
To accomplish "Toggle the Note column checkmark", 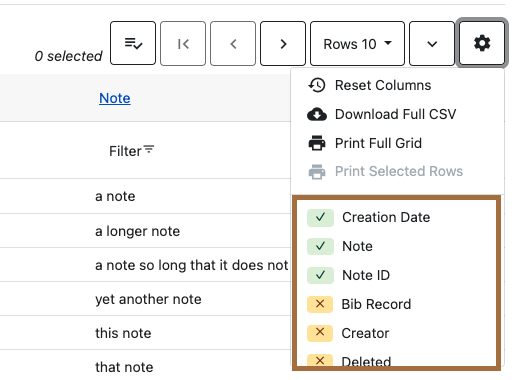I will (320, 246).
